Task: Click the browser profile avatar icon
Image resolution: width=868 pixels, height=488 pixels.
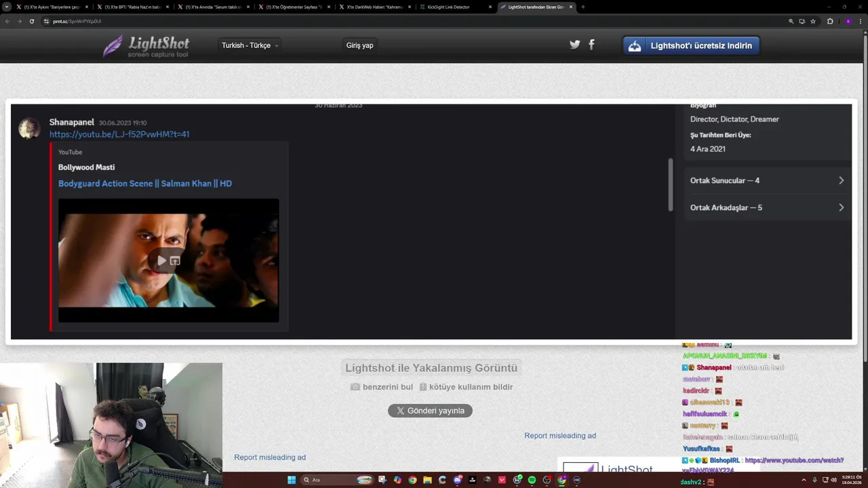Action: [x=848, y=21]
